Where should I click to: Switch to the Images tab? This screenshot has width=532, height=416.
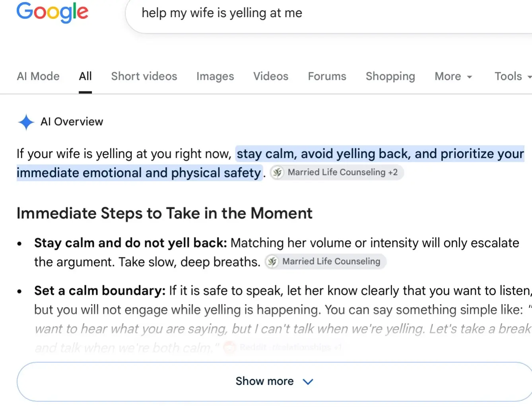click(215, 76)
